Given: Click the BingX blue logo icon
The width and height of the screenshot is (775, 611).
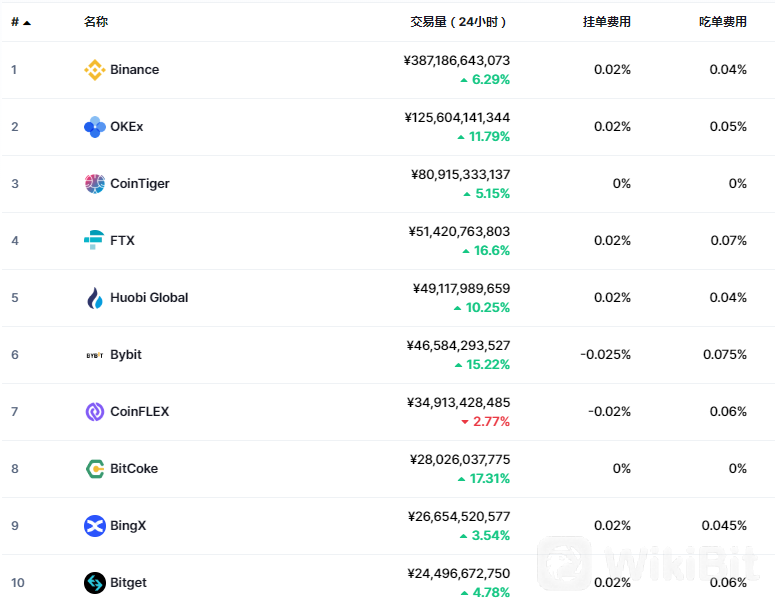Looking at the screenshot, I should tap(94, 526).
